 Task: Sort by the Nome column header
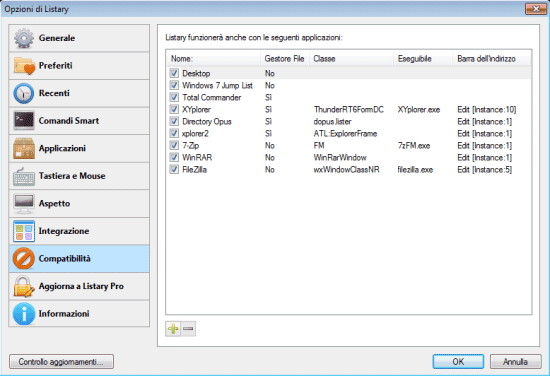(x=214, y=59)
